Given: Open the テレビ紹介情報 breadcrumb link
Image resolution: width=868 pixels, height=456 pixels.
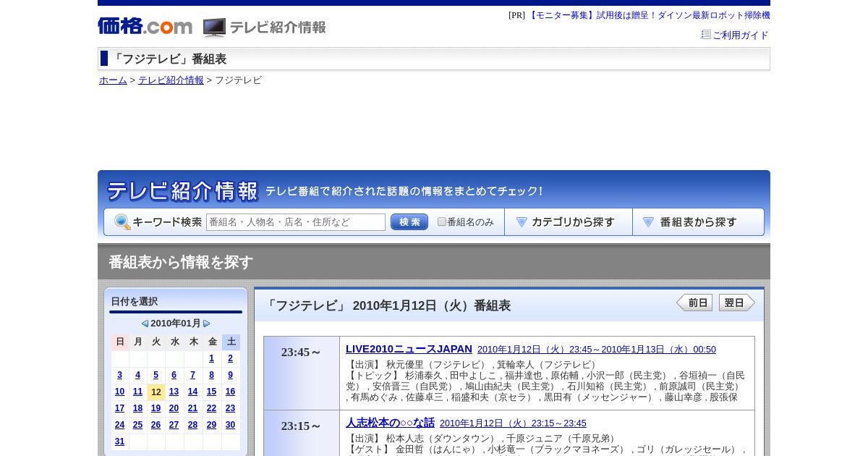Looking at the screenshot, I should point(171,80).
